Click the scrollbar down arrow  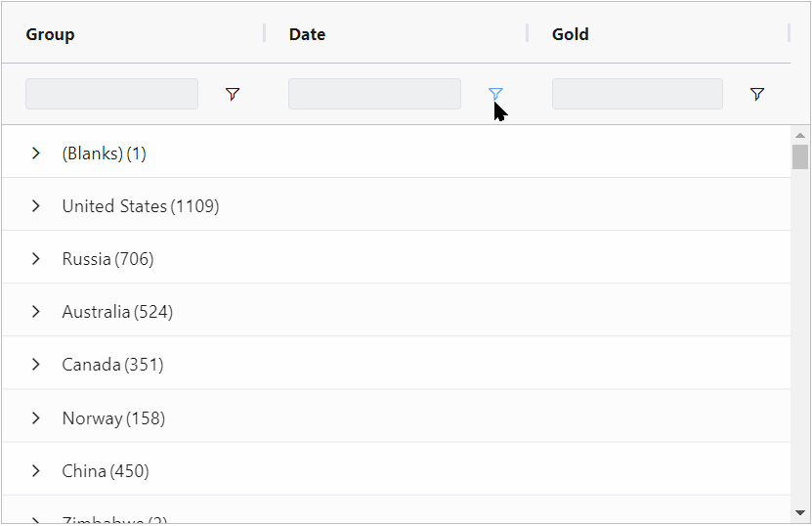coord(800,512)
